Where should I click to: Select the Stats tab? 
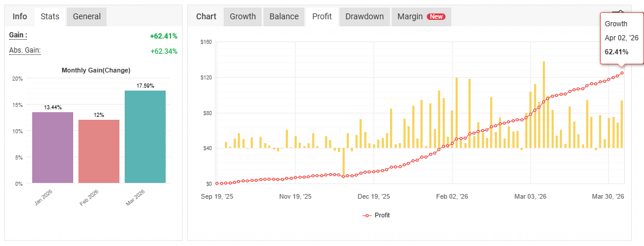click(50, 16)
